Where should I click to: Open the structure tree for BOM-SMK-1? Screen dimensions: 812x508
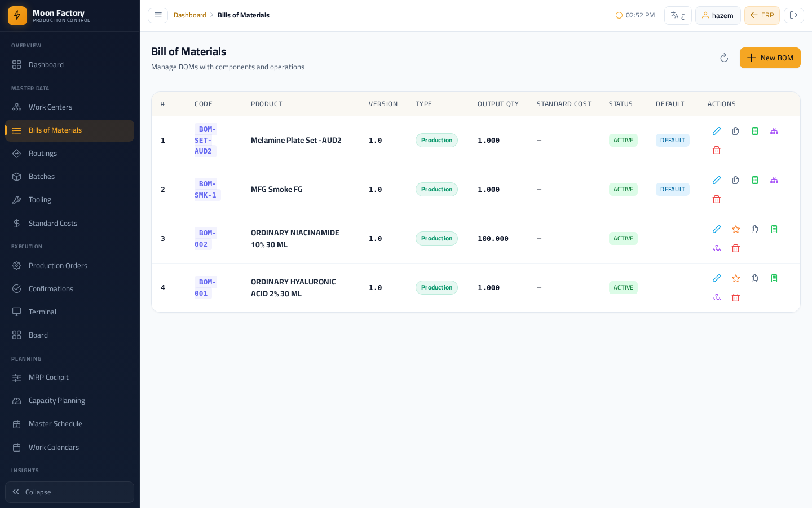[774, 180]
